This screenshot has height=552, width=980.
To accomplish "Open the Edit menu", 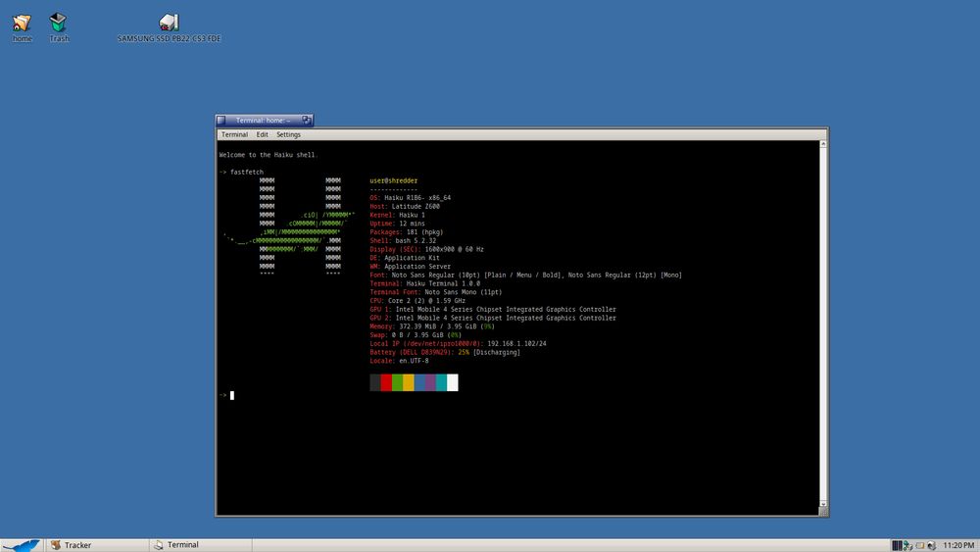I will pos(262,134).
